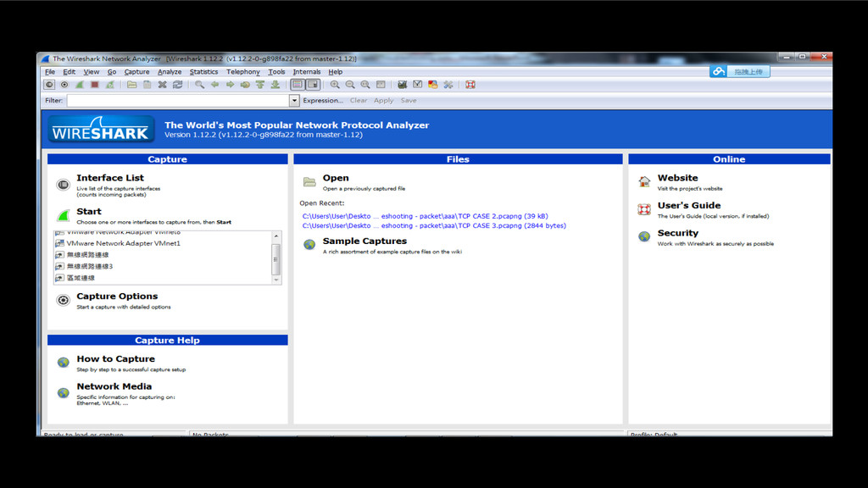
Task: Open the Security link in Online panel
Action: pos(677,233)
